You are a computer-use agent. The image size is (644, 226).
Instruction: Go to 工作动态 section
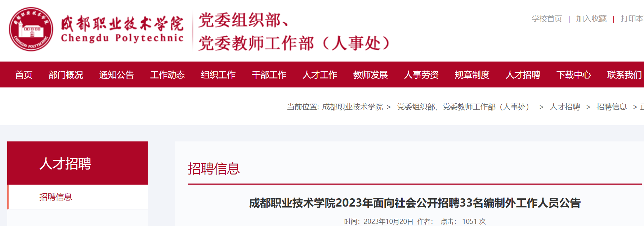167,75
